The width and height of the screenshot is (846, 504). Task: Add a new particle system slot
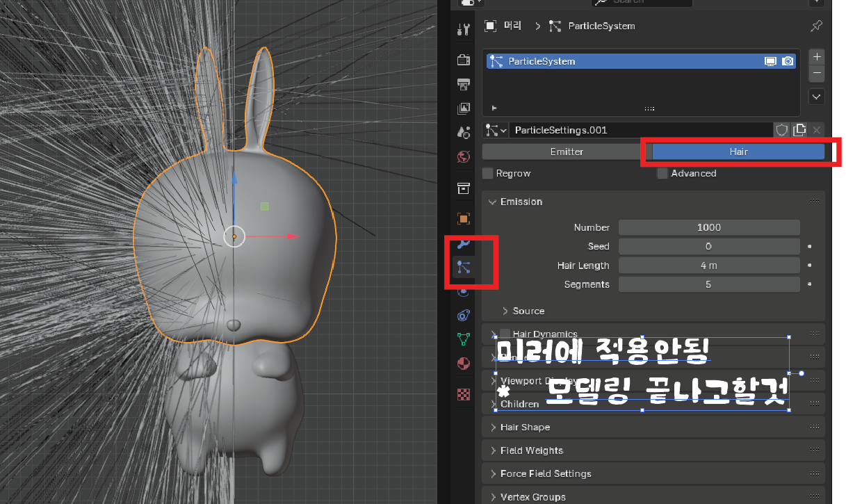(x=817, y=57)
